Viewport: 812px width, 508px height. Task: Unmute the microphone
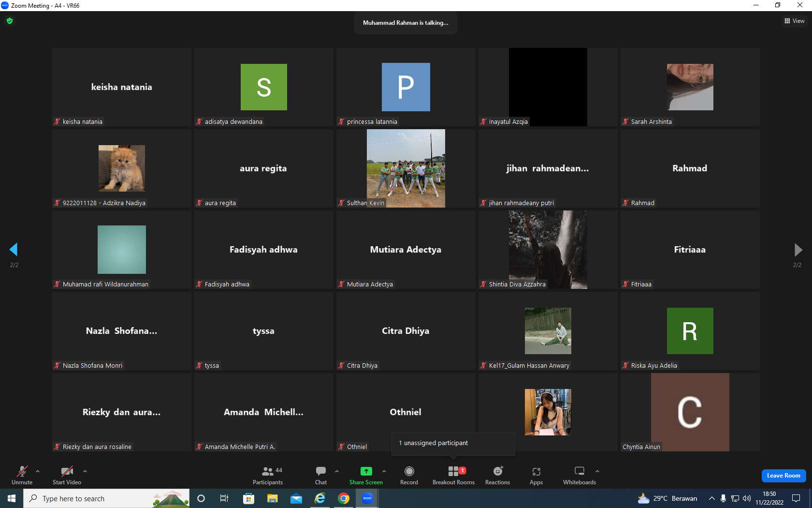point(22,475)
